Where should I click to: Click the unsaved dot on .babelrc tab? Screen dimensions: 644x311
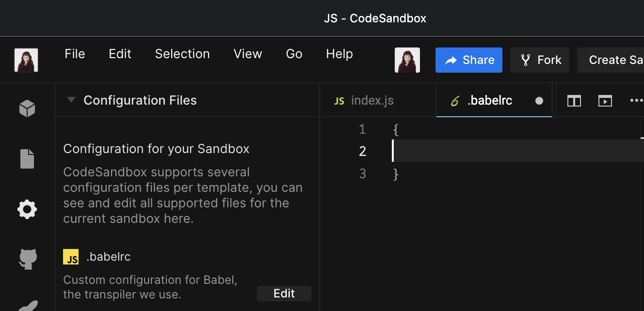(x=539, y=101)
